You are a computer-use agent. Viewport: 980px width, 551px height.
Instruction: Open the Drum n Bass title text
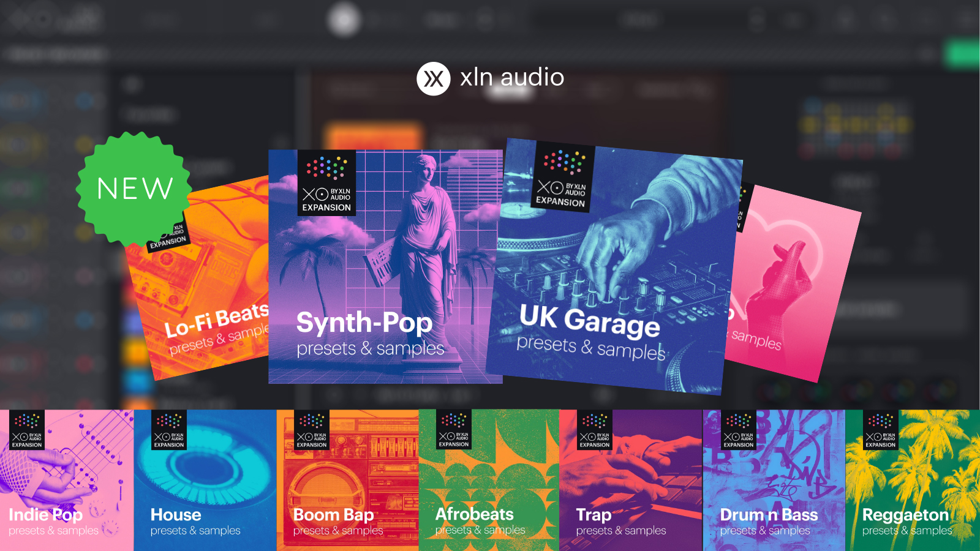(x=769, y=515)
